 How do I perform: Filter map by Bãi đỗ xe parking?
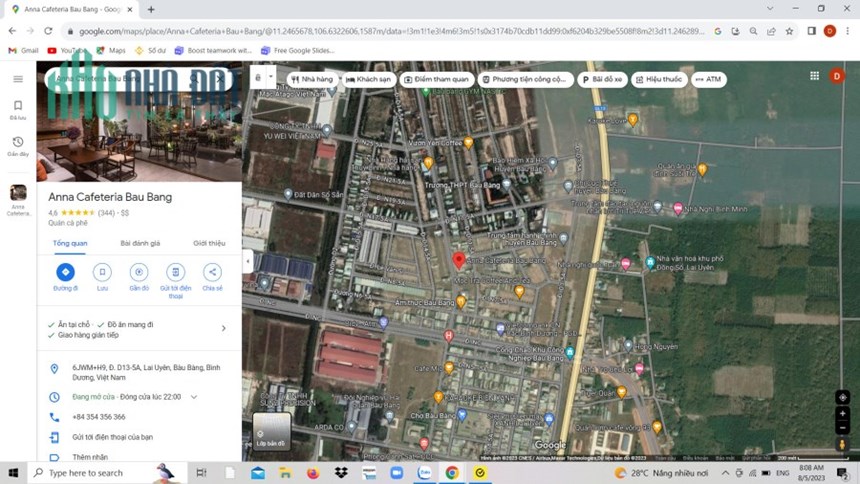pyautogui.click(x=602, y=79)
